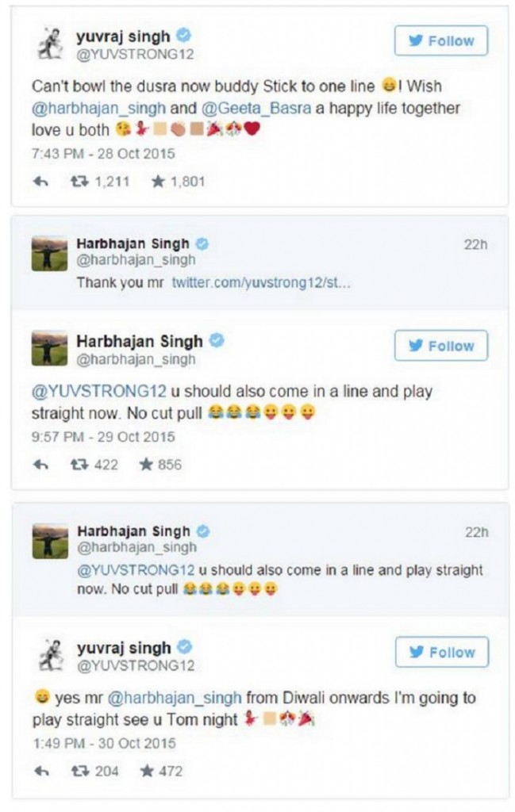The image size is (515, 812).
Task: Follow yuvraj singh from the top tweet
Action: 441,40
